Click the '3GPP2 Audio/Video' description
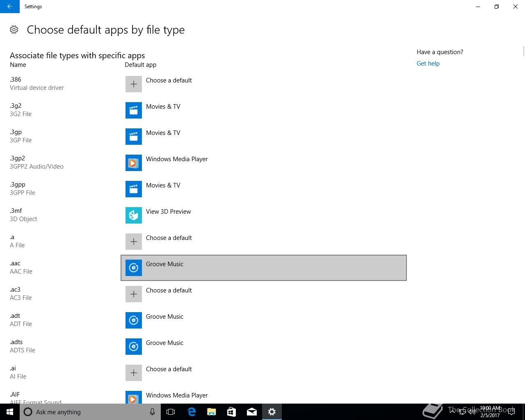The width and height of the screenshot is (525, 420). point(37,167)
